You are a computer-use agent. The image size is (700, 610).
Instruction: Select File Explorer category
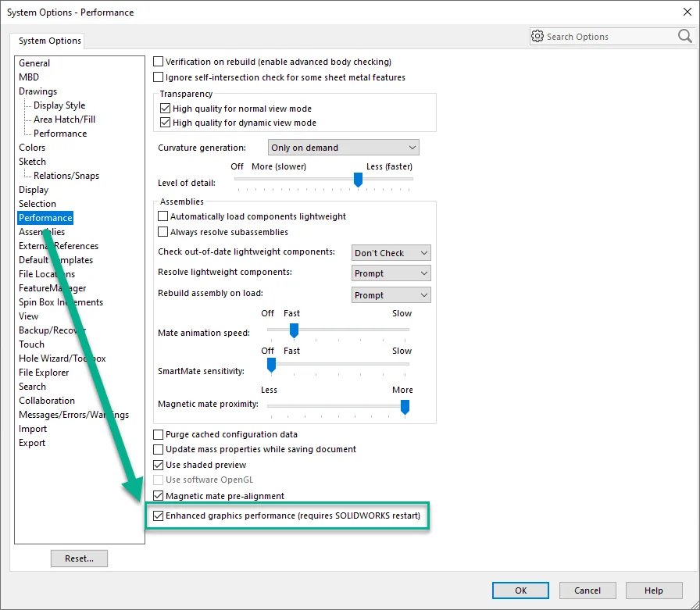44,372
